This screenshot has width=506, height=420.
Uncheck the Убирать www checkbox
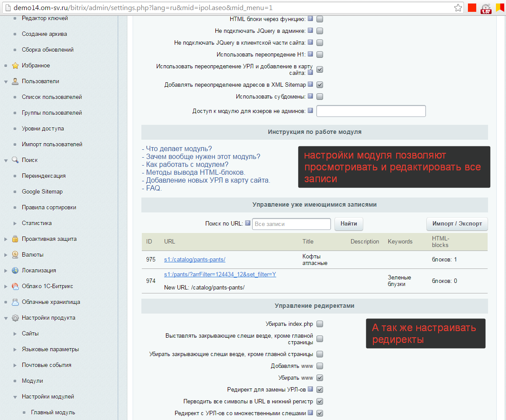point(320,378)
